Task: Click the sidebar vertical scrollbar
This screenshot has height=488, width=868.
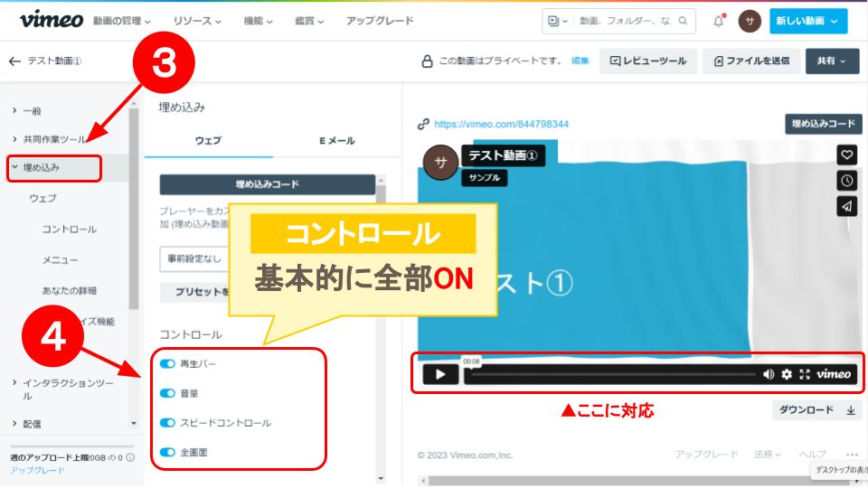Action: (x=134, y=209)
